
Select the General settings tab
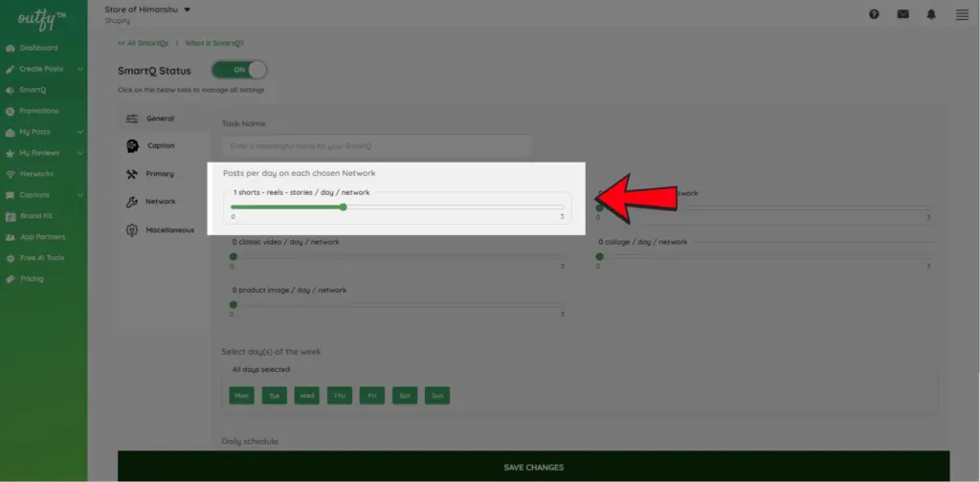tap(159, 118)
